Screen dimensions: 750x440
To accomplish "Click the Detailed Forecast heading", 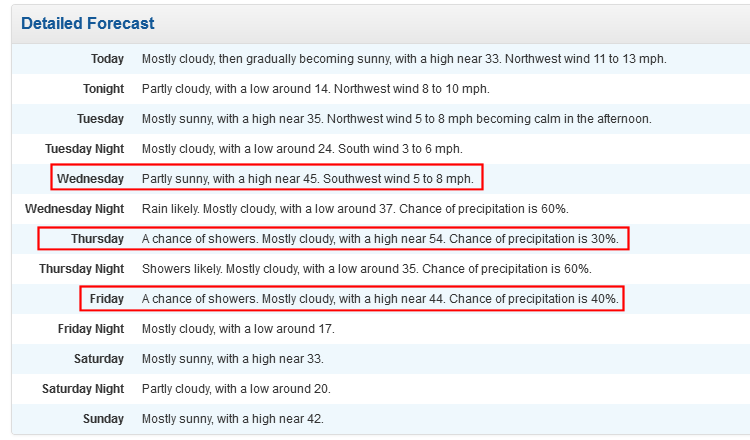I will point(88,23).
